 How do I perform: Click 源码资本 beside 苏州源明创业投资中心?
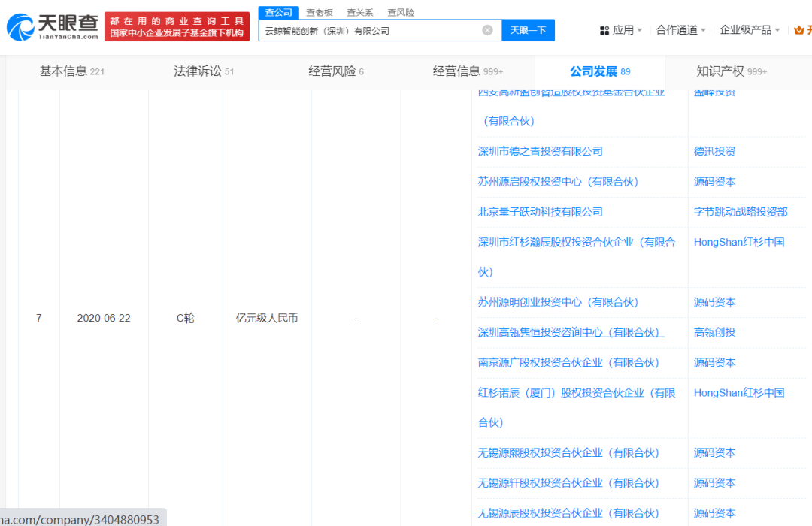pyautogui.click(x=715, y=302)
